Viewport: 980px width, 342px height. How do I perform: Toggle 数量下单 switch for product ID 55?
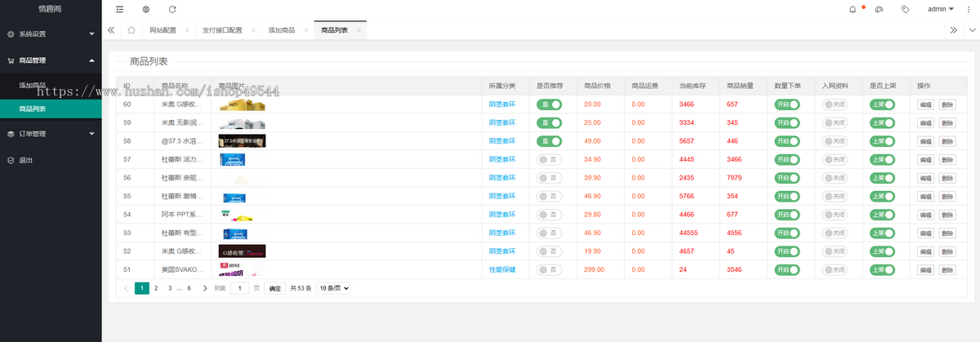(x=787, y=196)
